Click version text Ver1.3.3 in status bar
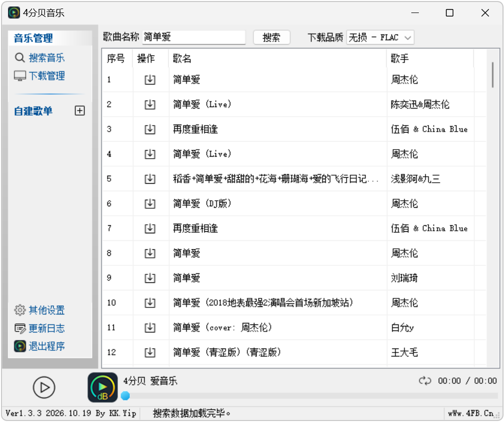The height and width of the screenshot is (422, 504). point(71,413)
